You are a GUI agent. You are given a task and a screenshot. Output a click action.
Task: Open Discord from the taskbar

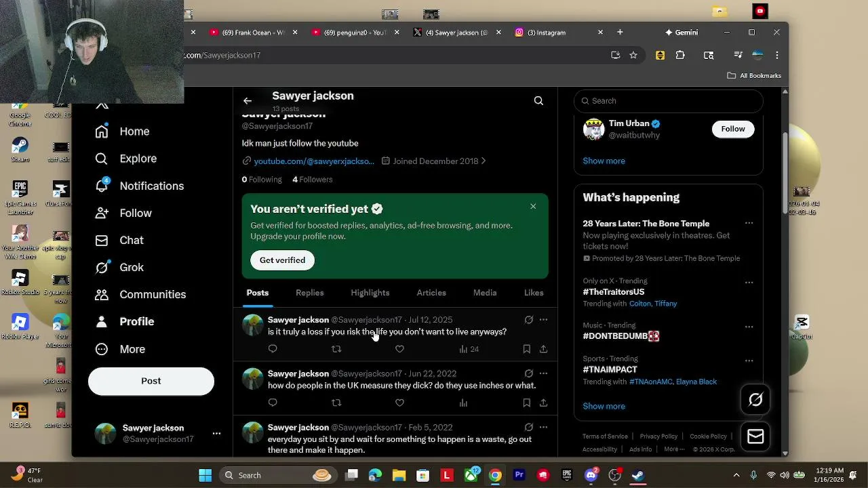coord(591,475)
